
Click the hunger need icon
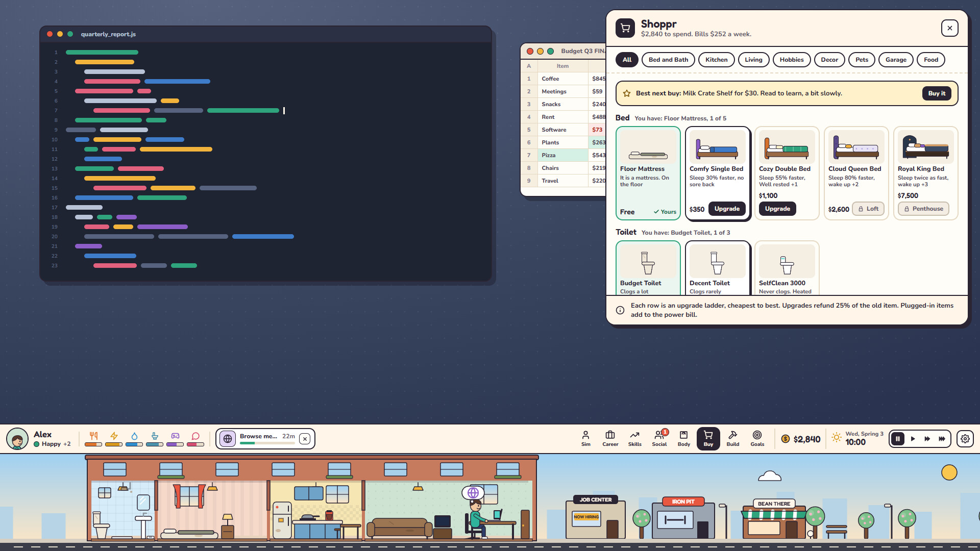pyautogui.click(x=93, y=436)
